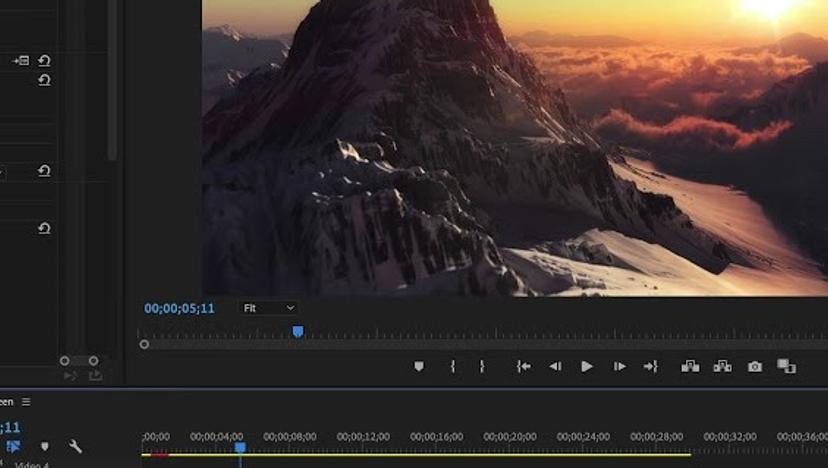Open Timeline Display Settings wrench
828x468 pixels.
(x=75, y=447)
